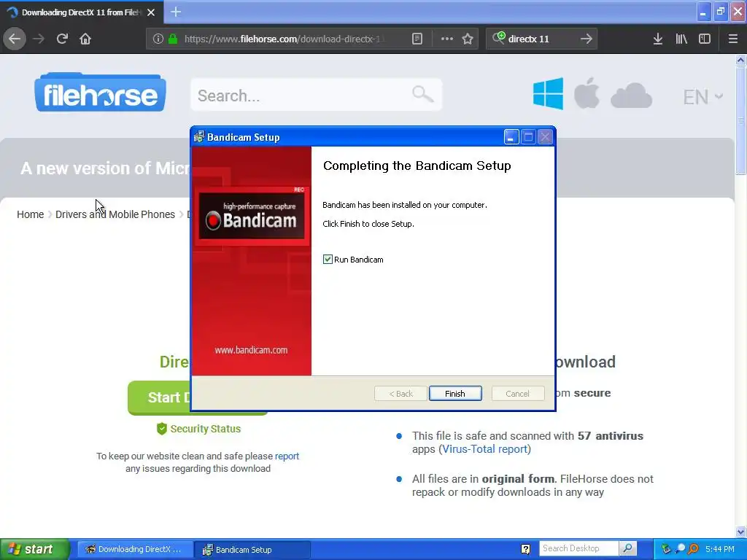Click the taskbar clock showing 5:44 PM

point(720,549)
